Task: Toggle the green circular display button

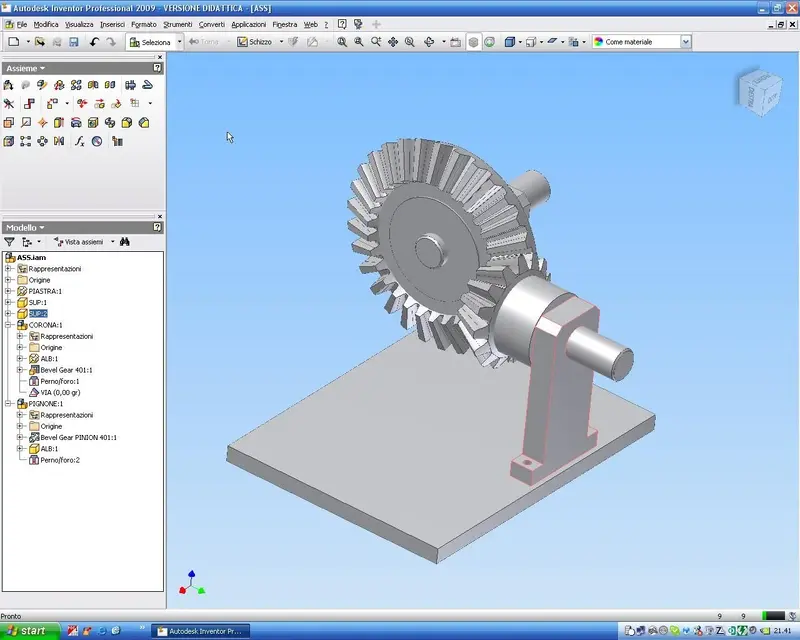Action: (490, 42)
